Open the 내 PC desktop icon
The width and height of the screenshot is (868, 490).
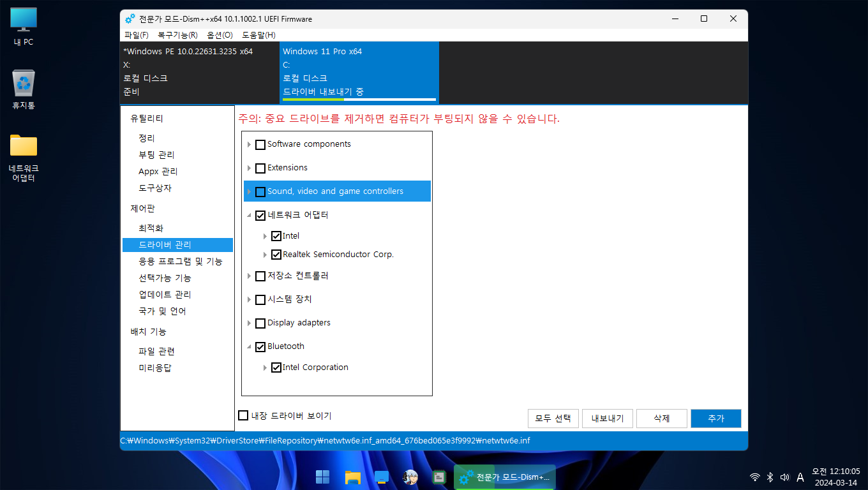click(x=24, y=27)
